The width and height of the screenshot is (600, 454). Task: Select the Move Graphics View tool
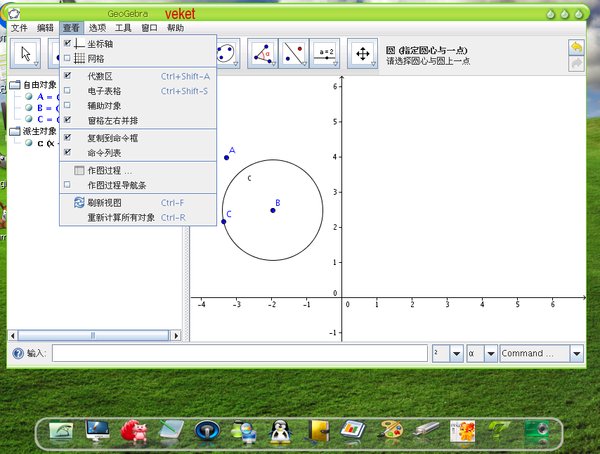[x=362, y=53]
